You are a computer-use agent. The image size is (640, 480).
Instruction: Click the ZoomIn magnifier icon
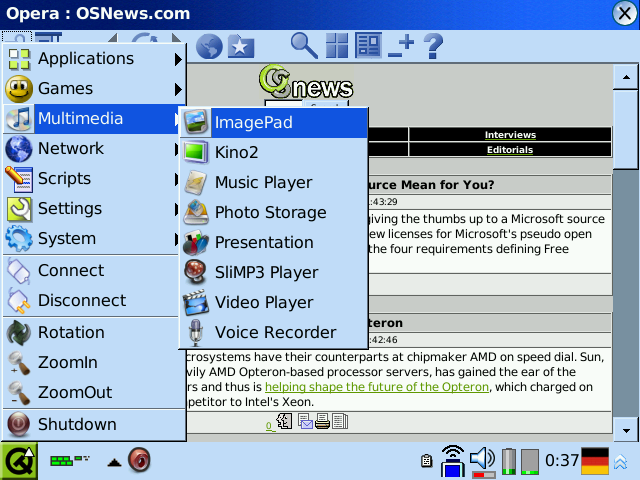click(19, 363)
